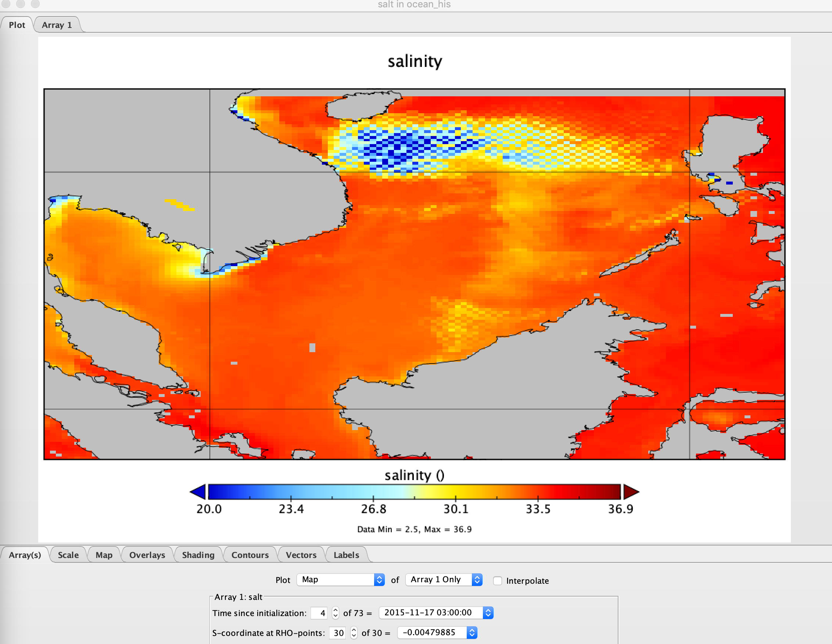
Task: Open the Labels tab
Action: click(346, 555)
